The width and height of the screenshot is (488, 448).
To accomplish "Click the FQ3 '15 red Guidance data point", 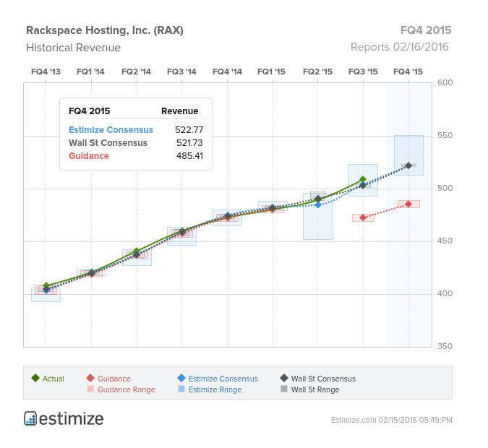I will click(x=363, y=217).
